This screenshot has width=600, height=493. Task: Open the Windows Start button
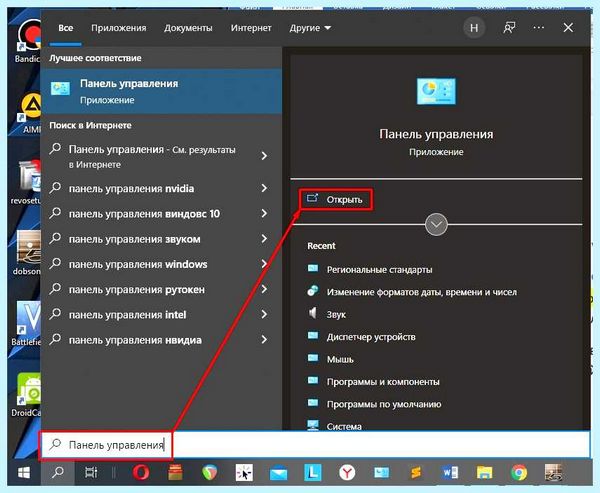point(24,473)
